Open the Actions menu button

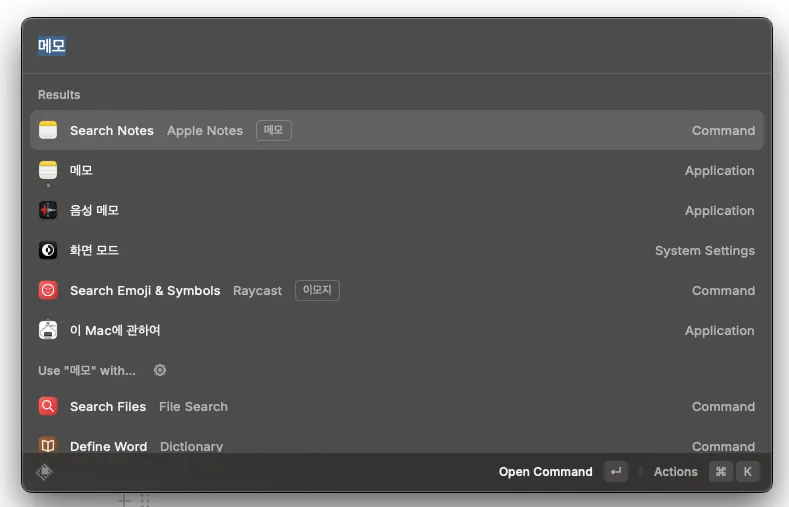click(x=705, y=472)
